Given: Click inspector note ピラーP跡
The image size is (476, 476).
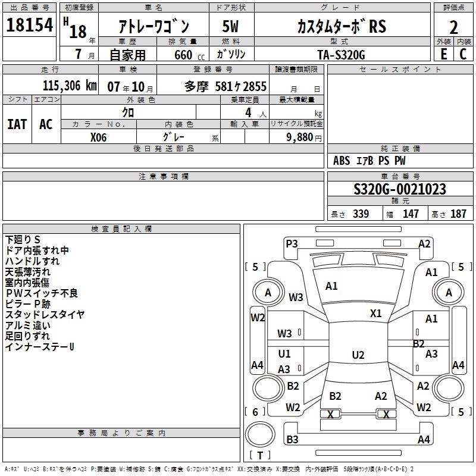Looking at the screenshot, I should click(28, 304).
